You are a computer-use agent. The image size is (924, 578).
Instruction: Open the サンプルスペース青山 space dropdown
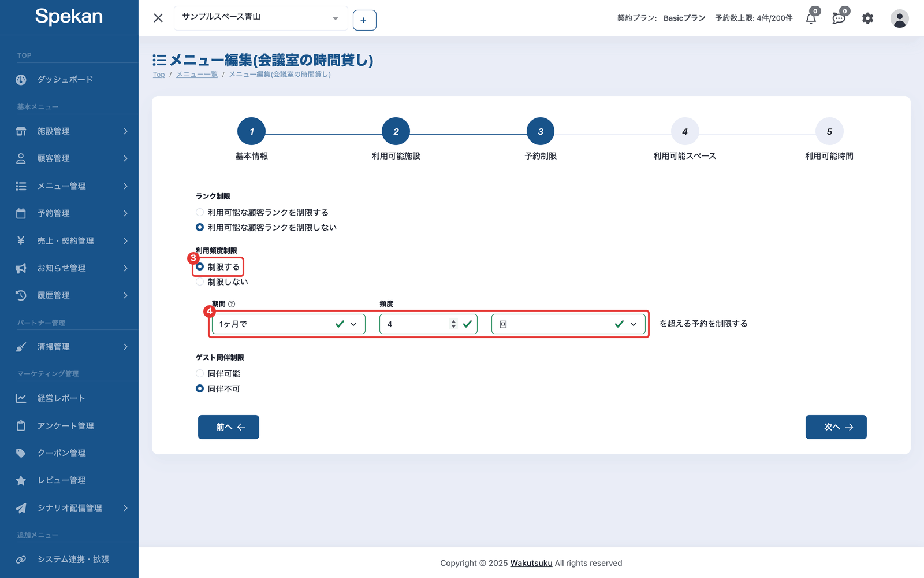(x=261, y=18)
